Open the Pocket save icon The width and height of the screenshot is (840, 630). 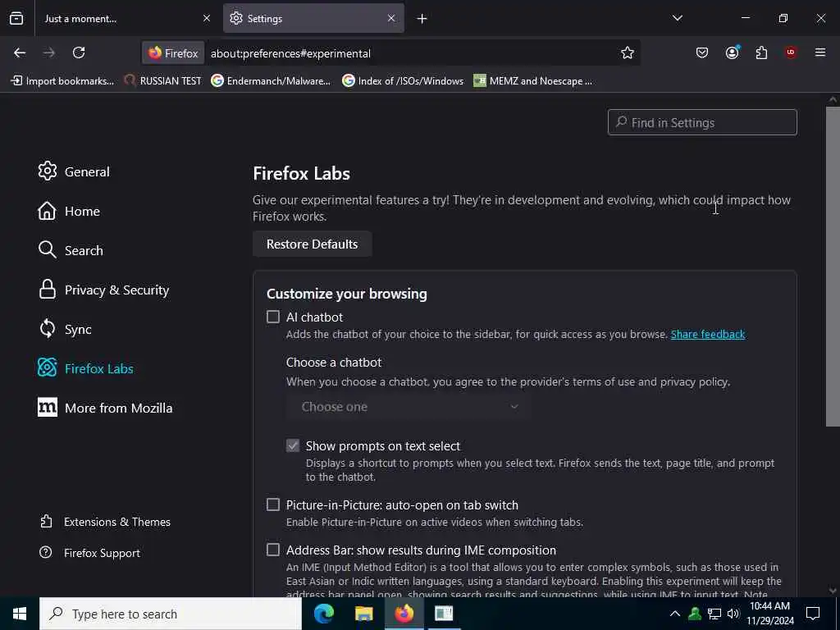tap(702, 52)
